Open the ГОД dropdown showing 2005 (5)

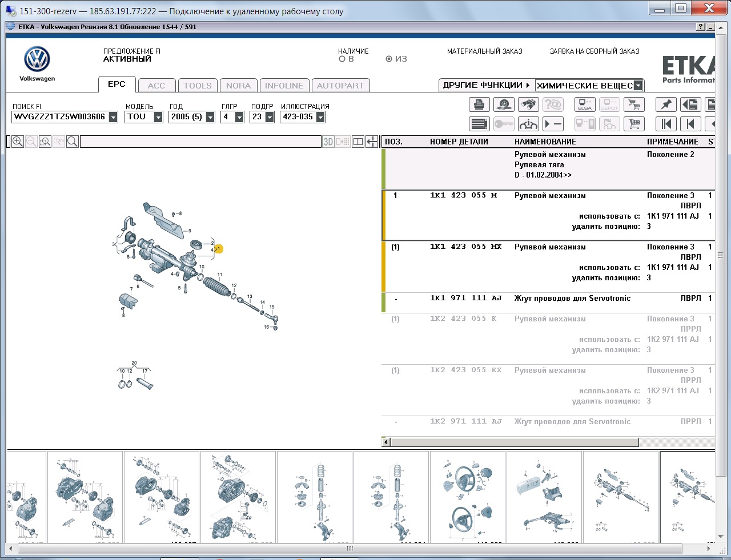click(210, 117)
